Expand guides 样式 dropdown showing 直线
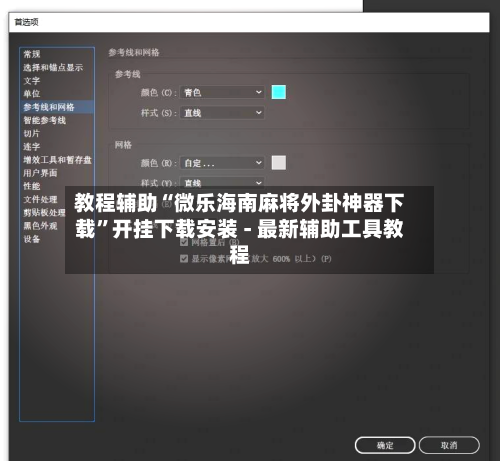This screenshot has width=500, height=461. [222, 113]
